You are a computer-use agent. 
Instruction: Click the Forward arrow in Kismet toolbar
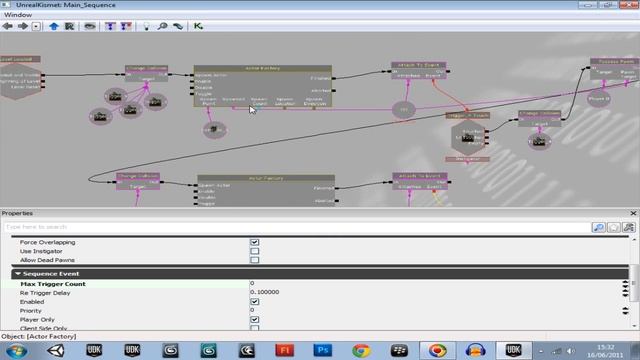[22, 26]
